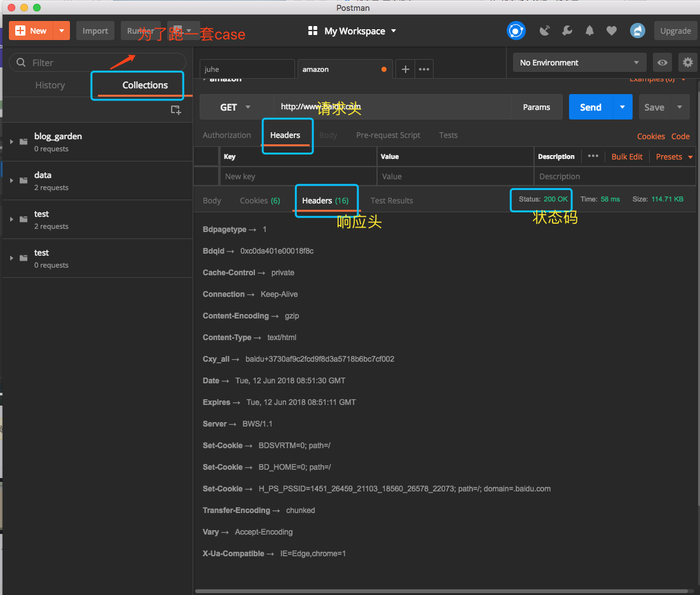The image size is (700, 595).
Task: Click the Status 200 OK text
Action: 543,199
